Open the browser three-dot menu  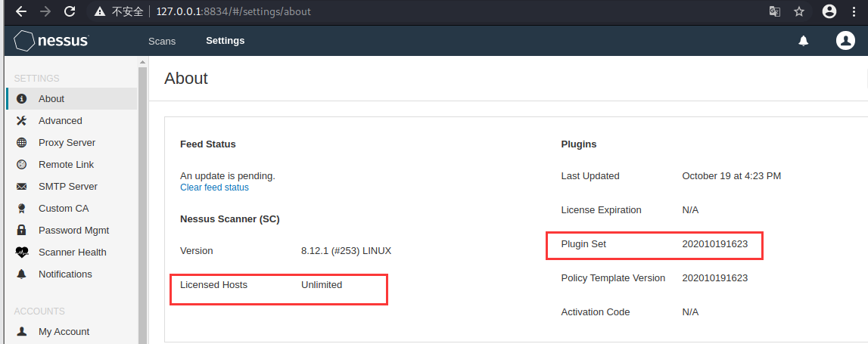854,11
